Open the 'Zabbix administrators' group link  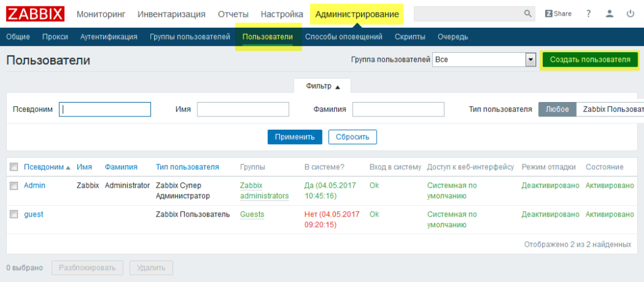265,191
